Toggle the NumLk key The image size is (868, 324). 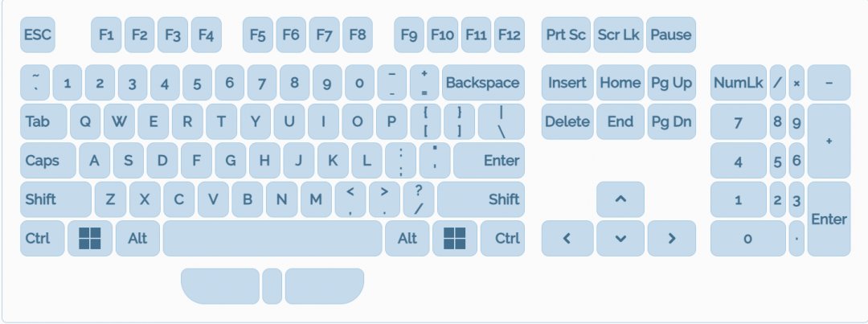coord(738,83)
